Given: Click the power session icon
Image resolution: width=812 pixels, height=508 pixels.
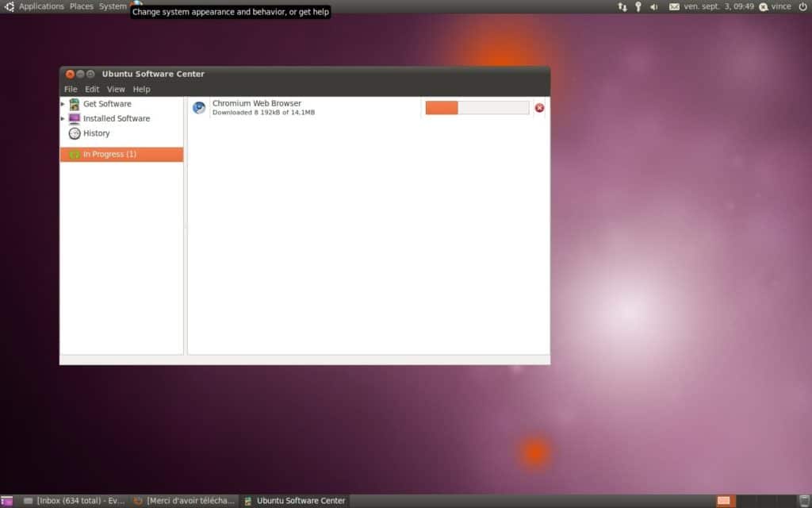Looking at the screenshot, I should [802, 6].
